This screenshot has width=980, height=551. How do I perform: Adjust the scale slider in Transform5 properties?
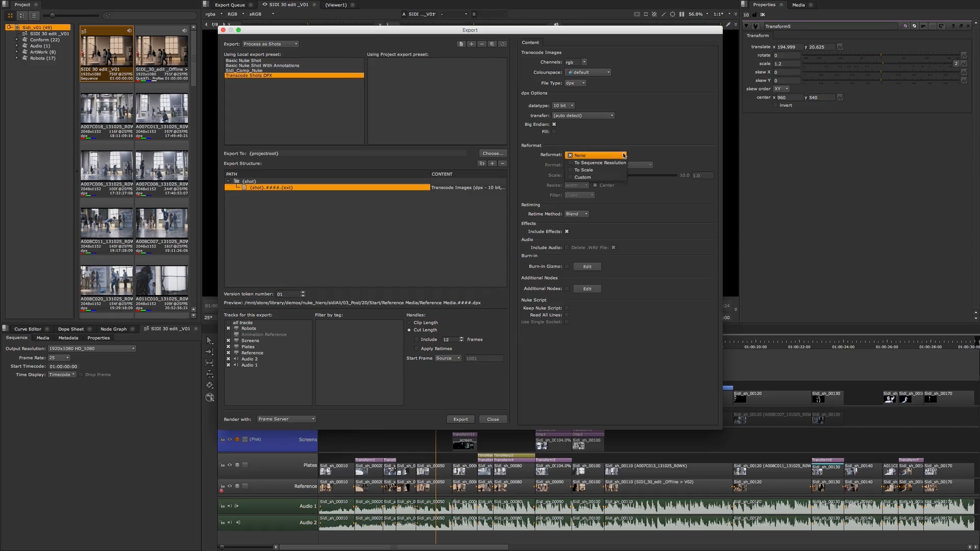click(881, 64)
